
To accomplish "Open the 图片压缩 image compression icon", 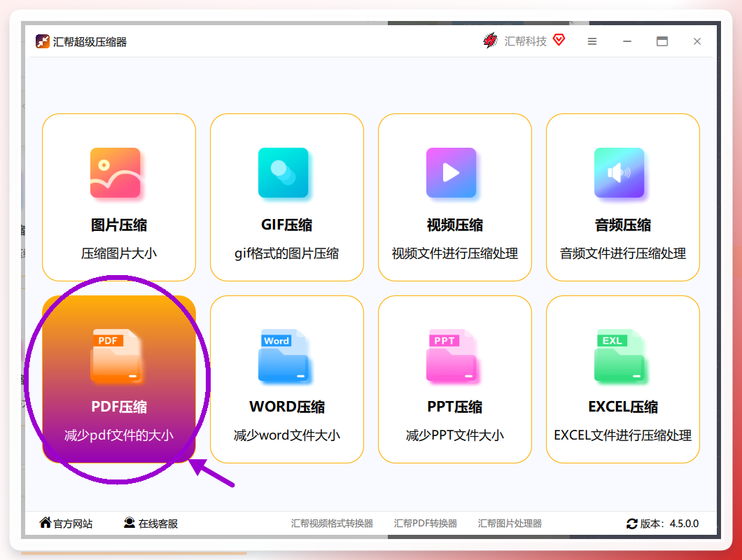I will coord(115,173).
